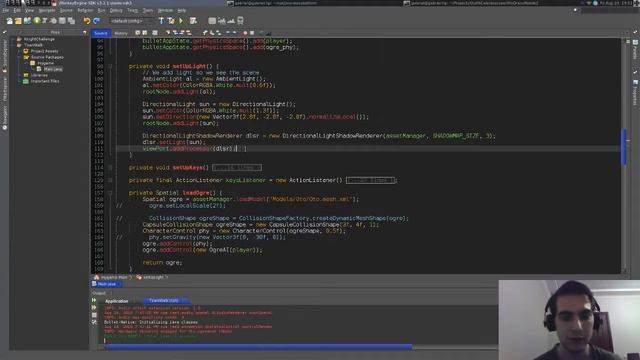Click the Open Project toolbar icon

[x=27, y=21]
